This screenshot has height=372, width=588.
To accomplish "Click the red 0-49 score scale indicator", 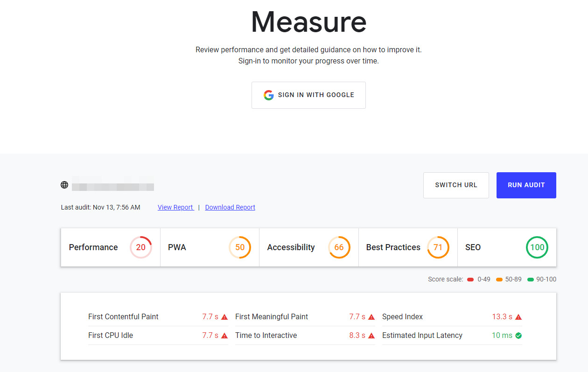I will (x=470, y=279).
